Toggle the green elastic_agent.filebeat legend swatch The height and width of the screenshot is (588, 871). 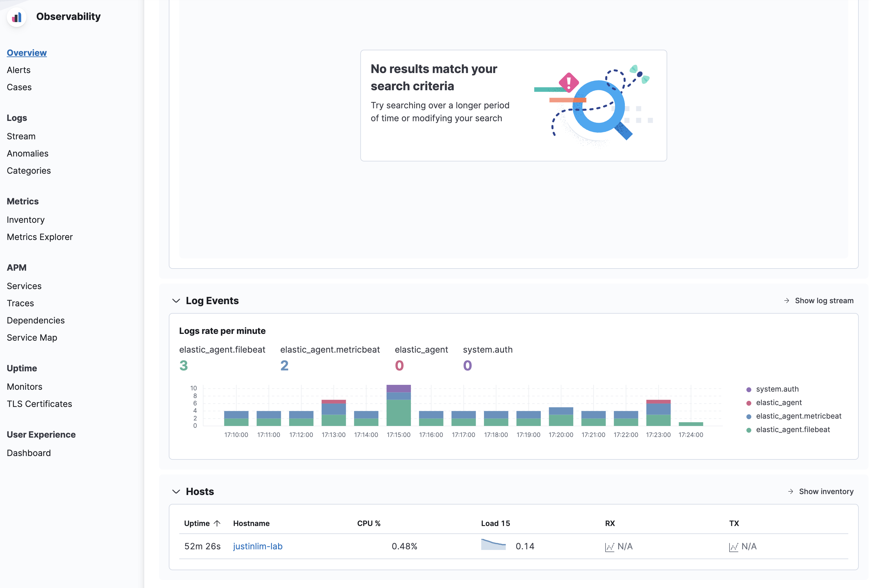(x=749, y=430)
